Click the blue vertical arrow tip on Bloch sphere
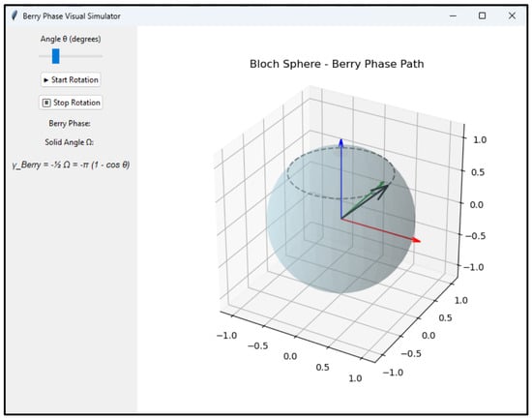The height and width of the screenshot is (419, 532). coord(341,141)
